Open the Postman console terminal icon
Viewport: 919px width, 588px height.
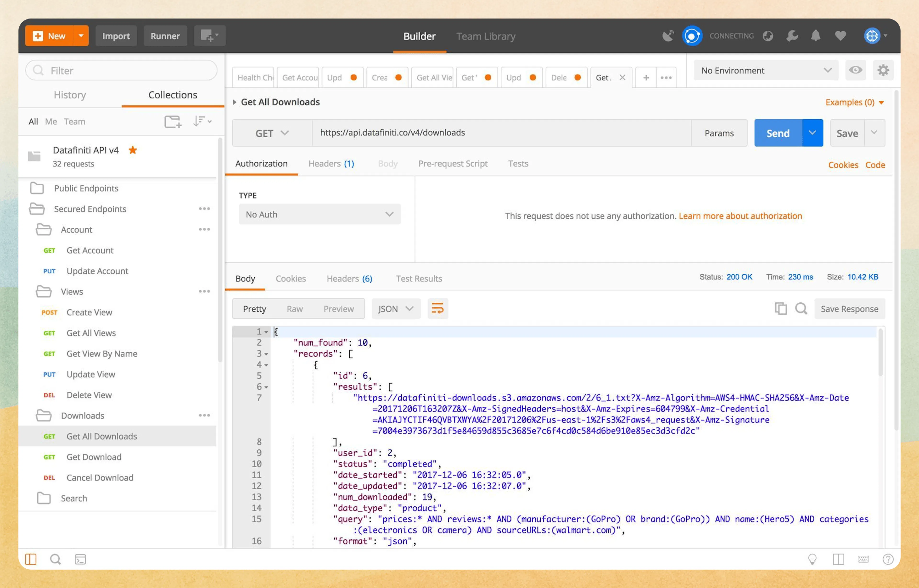pyautogui.click(x=80, y=559)
